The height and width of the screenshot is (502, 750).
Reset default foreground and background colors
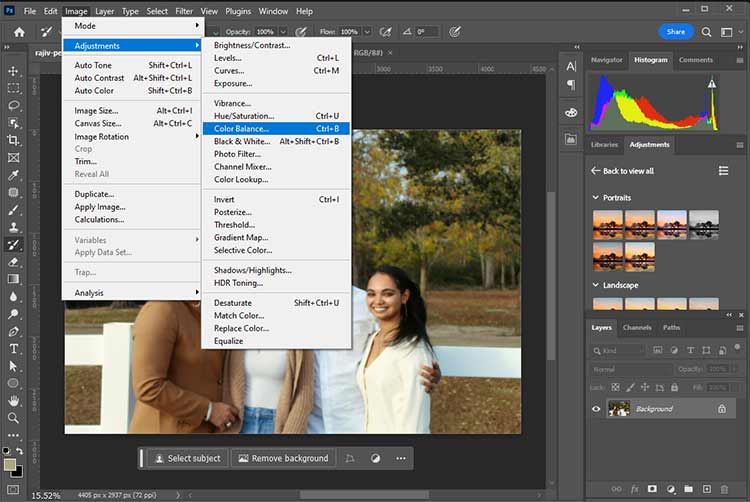click(6, 450)
